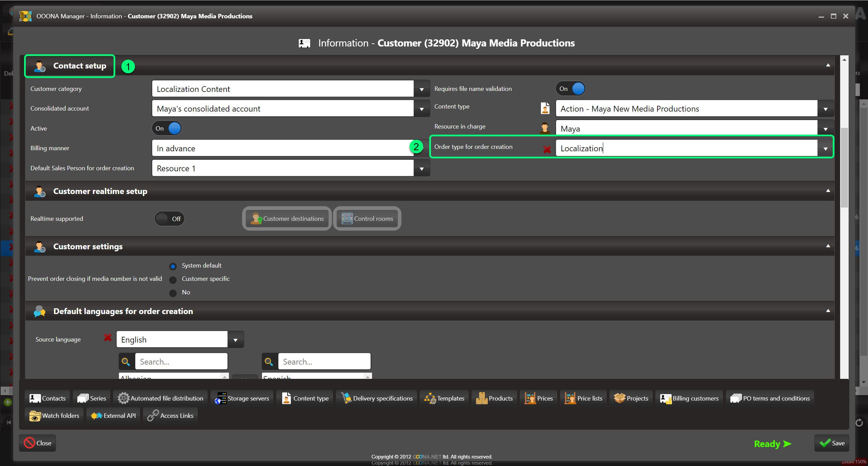Open External API settings
868x466 pixels.
pyautogui.click(x=113, y=415)
